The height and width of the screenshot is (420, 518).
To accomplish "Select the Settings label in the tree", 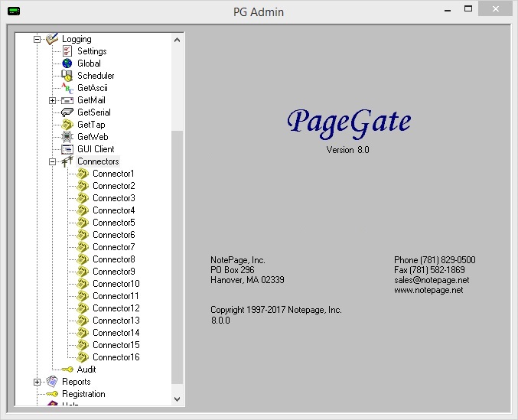I will 92,51.
